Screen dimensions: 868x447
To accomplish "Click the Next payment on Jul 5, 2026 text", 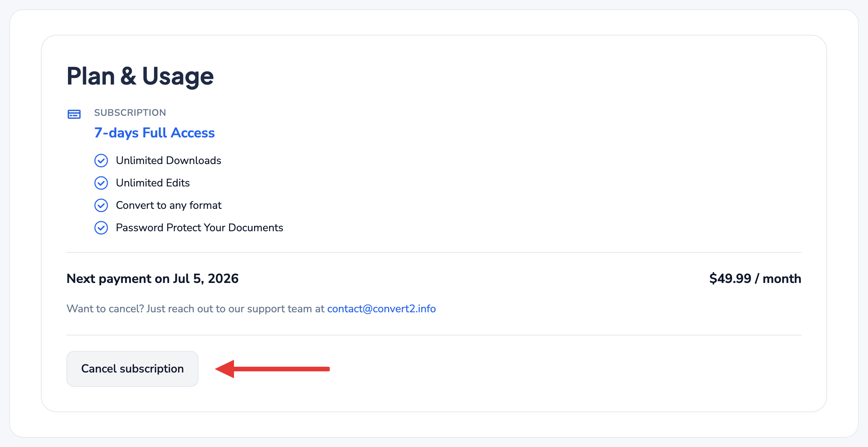I will tap(153, 279).
